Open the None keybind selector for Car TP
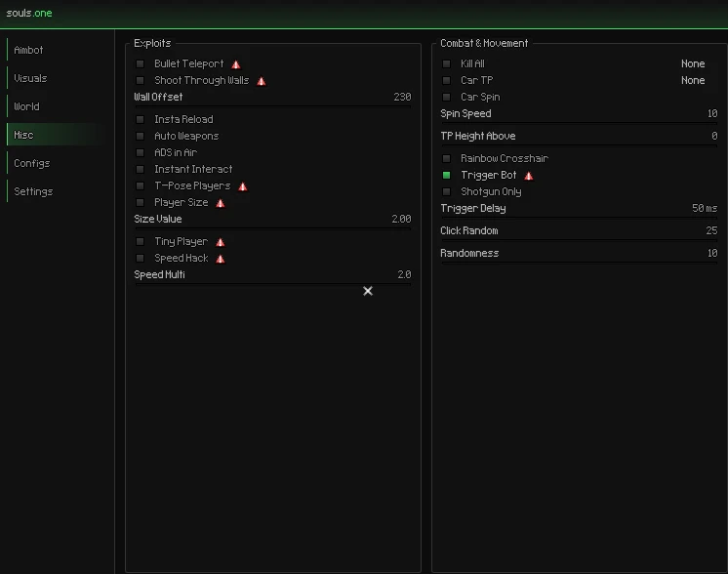This screenshot has width=728, height=574. click(693, 81)
